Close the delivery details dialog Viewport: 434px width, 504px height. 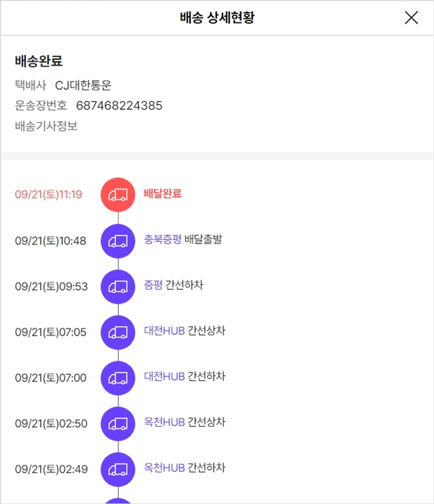pos(411,18)
